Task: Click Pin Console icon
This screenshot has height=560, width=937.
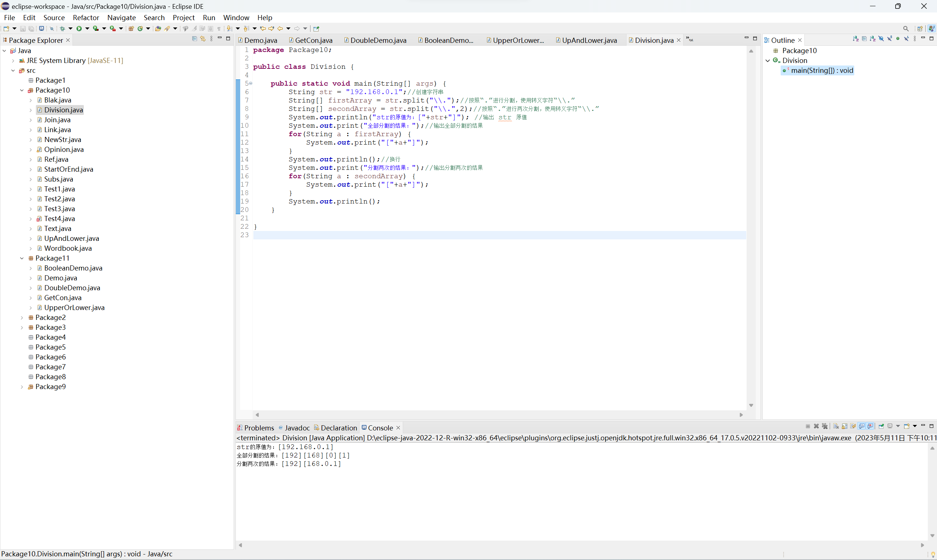Action: (x=881, y=426)
